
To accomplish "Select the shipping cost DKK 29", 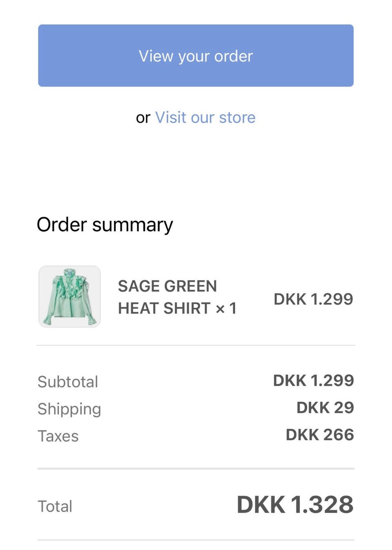I will (325, 407).
